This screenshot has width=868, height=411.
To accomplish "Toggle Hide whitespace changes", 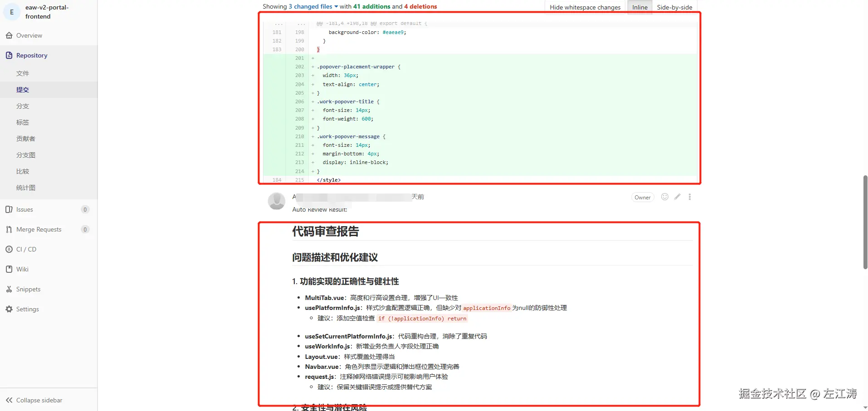I will 585,7.
